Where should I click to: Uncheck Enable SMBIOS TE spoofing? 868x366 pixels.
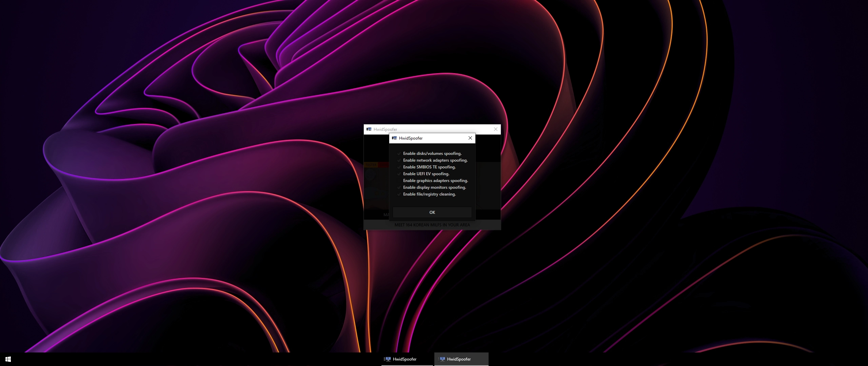click(x=399, y=167)
